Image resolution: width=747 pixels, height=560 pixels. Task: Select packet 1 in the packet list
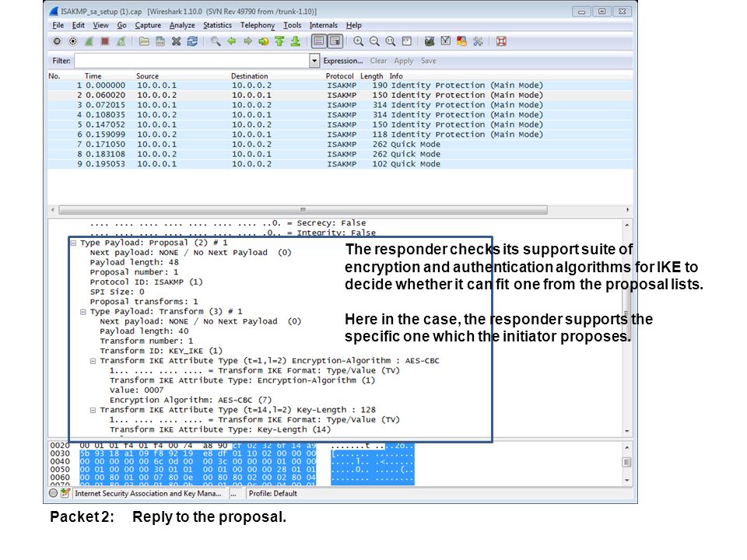point(340,86)
